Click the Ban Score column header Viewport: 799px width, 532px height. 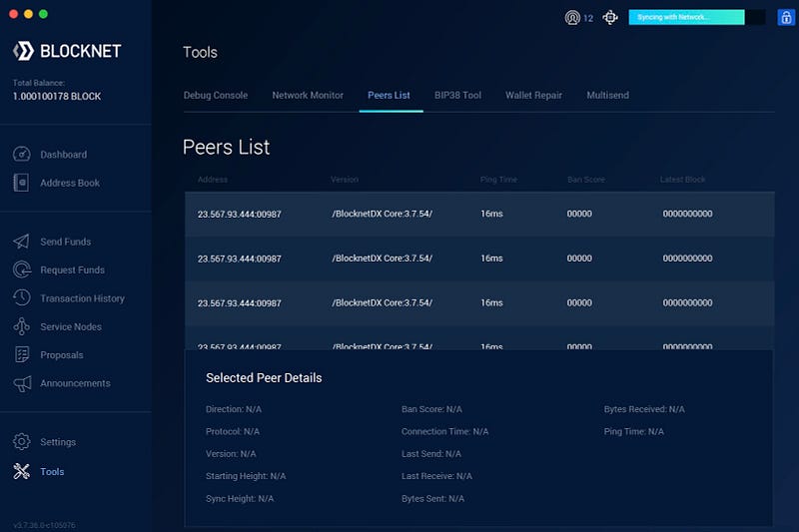[586, 180]
